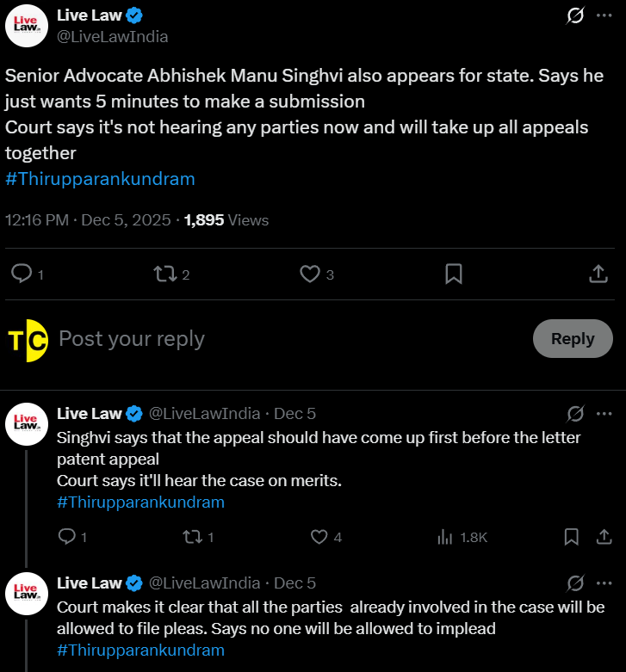Expand more options on letter patent reply

[x=604, y=414]
